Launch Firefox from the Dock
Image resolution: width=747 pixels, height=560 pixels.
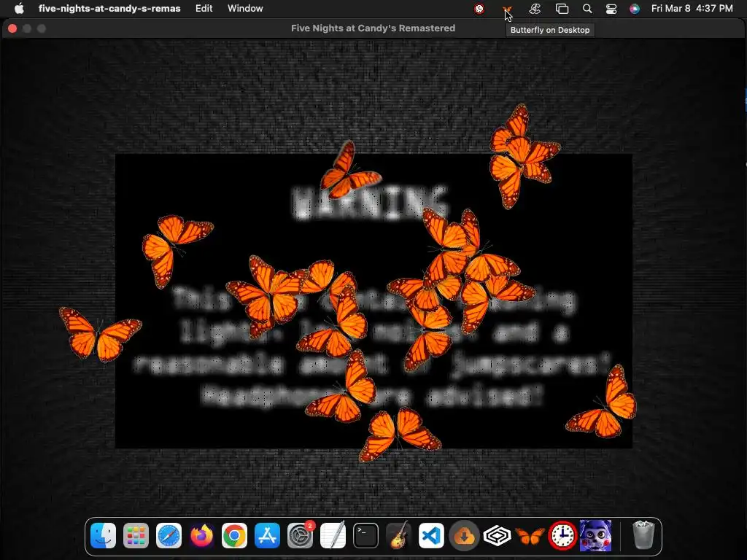[x=201, y=536]
